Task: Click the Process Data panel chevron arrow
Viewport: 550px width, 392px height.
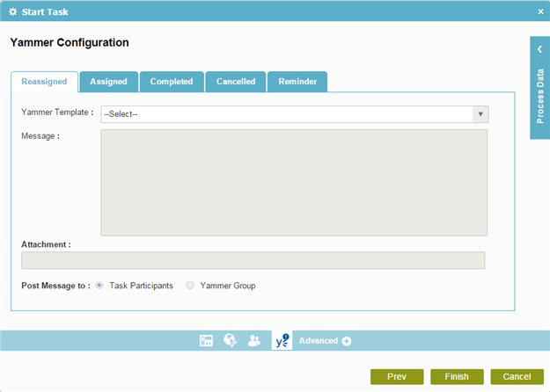Action: pyautogui.click(x=539, y=49)
